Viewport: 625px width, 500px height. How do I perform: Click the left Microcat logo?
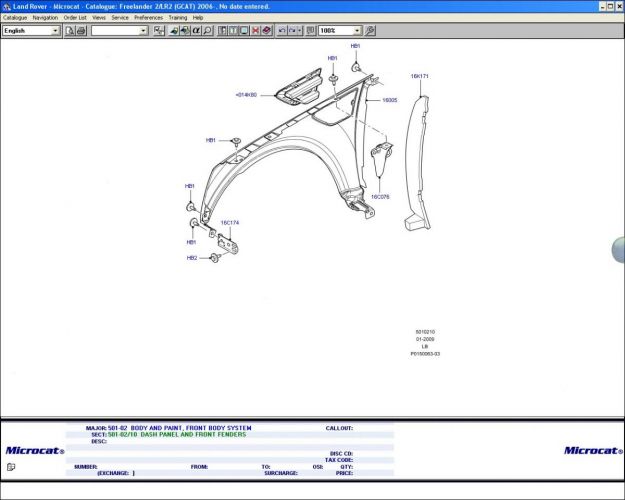click(x=35, y=451)
